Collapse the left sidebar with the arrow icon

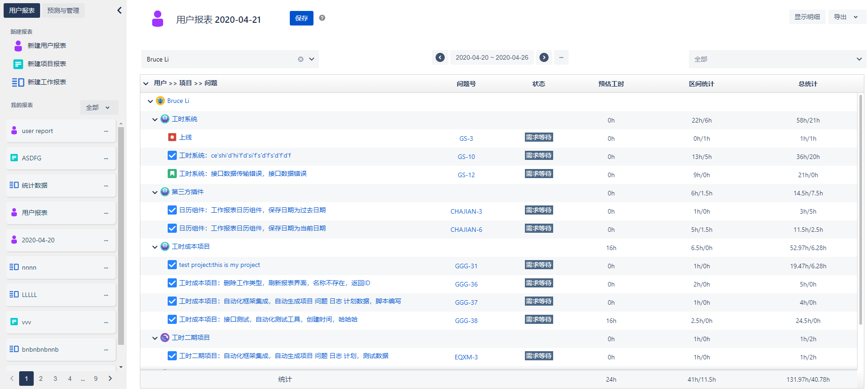click(x=119, y=10)
